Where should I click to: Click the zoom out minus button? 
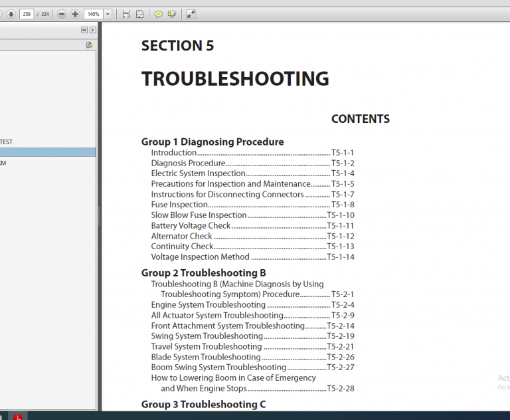click(62, 14)
